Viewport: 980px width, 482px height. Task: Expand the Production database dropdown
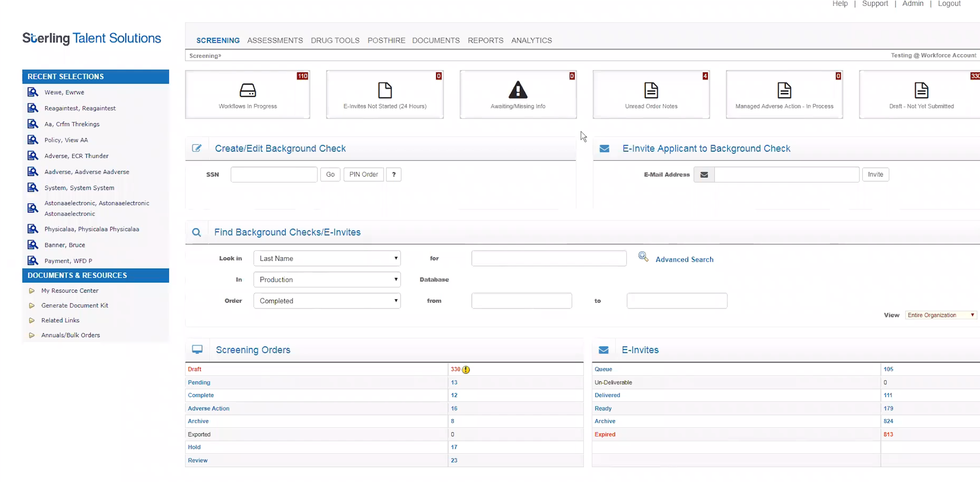tap(327, 280)
